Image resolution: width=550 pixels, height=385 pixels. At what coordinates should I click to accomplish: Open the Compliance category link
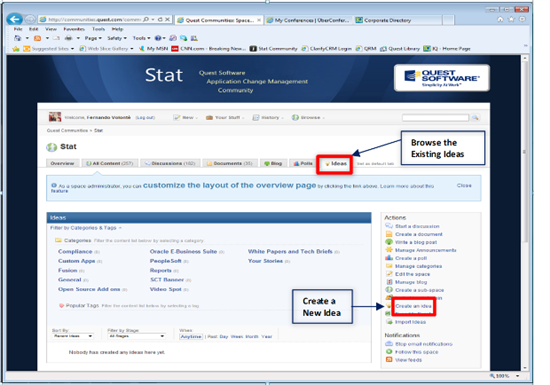[75, 252]
